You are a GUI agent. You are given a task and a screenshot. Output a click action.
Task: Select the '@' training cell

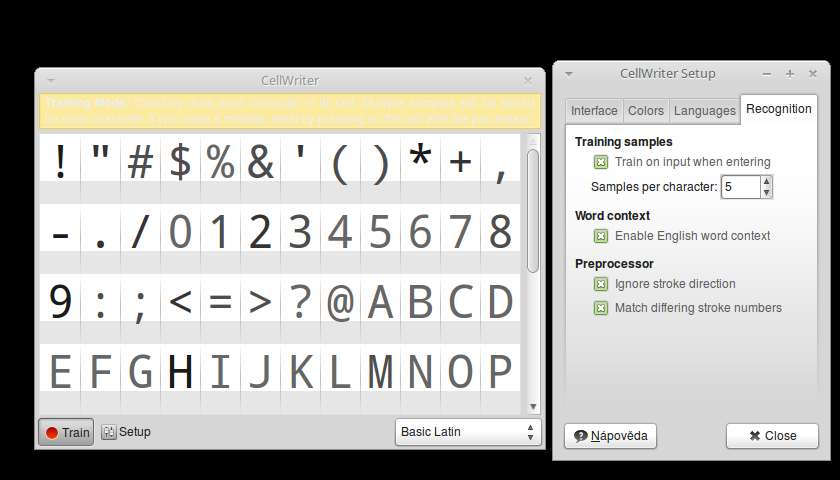[x=340, y=307]
